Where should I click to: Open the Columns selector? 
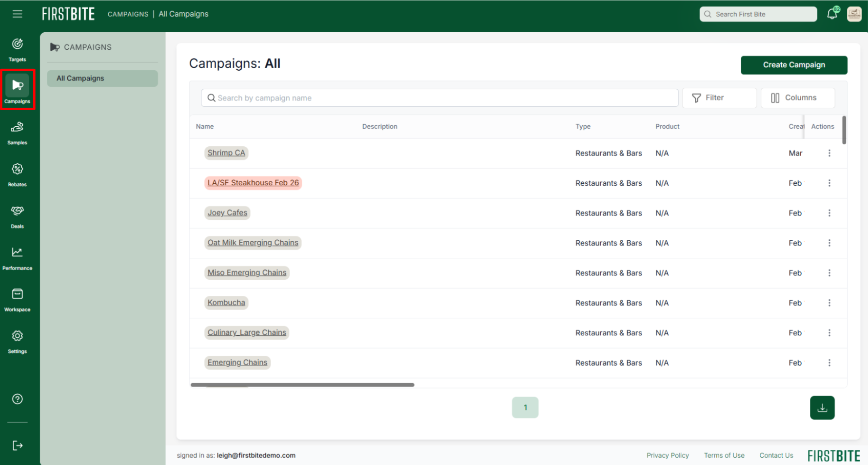click(798, 98)
